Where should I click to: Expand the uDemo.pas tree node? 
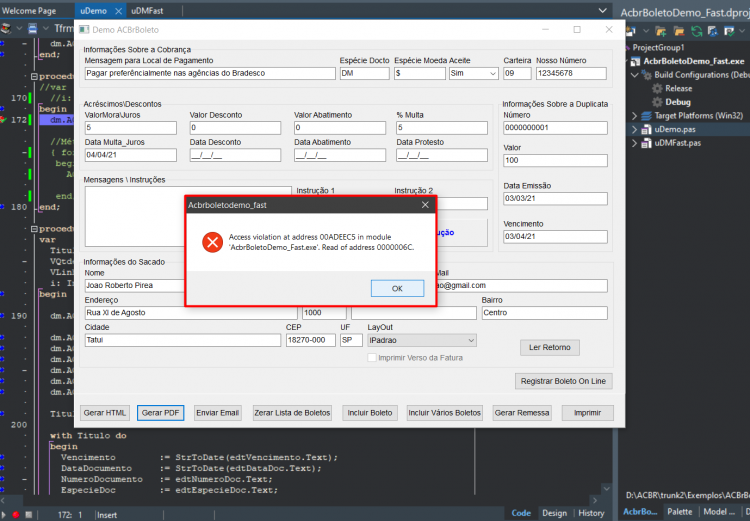(635, 129)
